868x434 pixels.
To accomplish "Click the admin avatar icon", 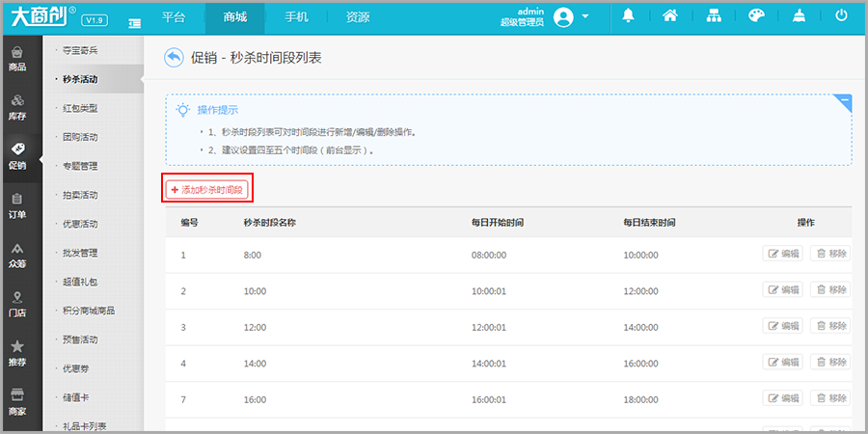I will (564, 17).
